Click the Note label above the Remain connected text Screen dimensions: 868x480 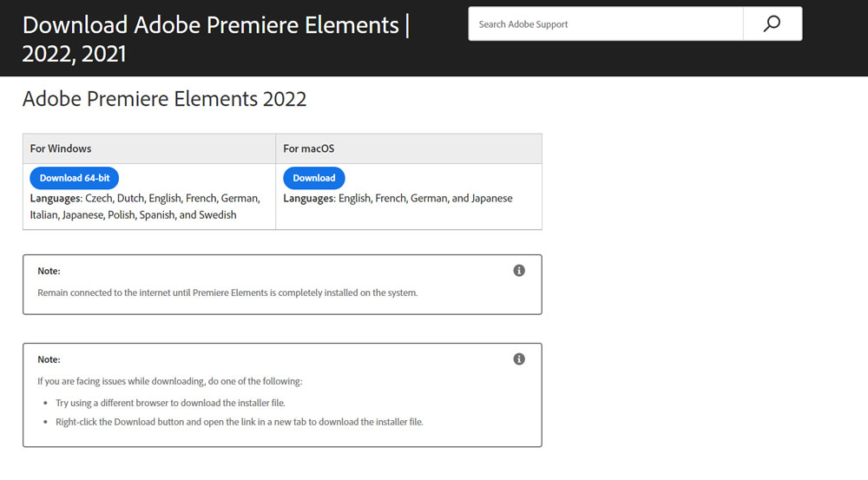click(49, 272)
